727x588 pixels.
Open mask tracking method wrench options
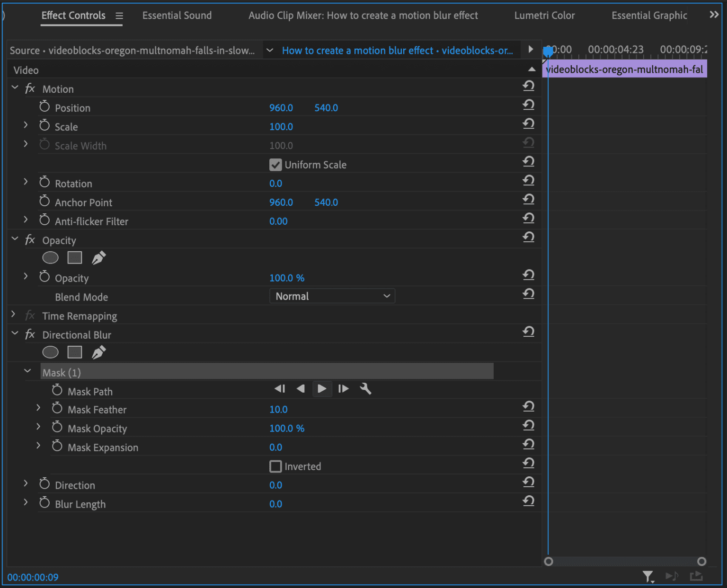[x=365, y=389]
